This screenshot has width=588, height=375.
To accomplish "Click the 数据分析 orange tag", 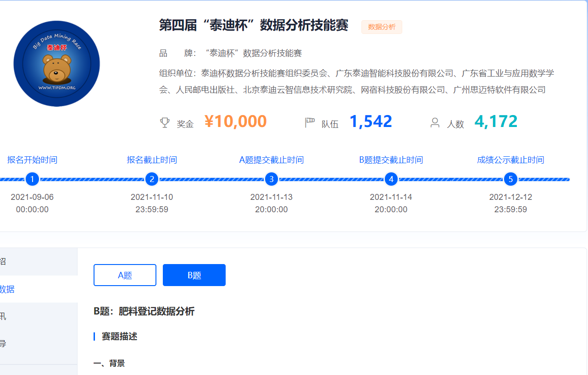I will click(x=382, y=27).
